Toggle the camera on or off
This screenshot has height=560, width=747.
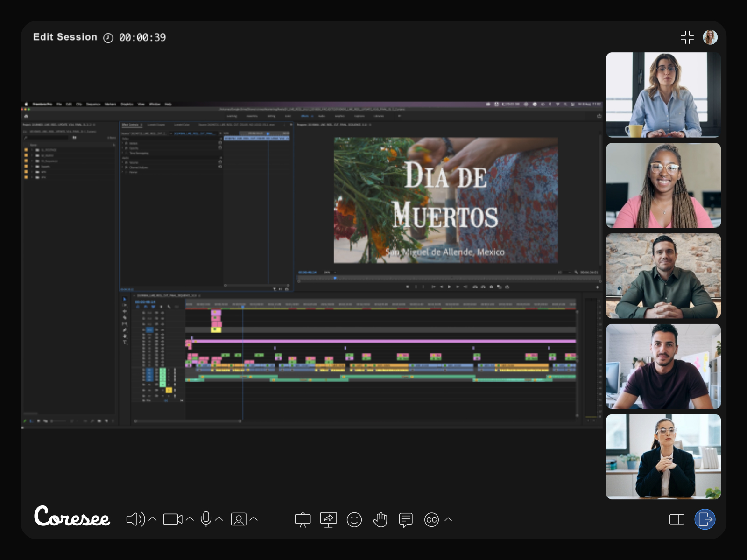(x=172, y=519)
